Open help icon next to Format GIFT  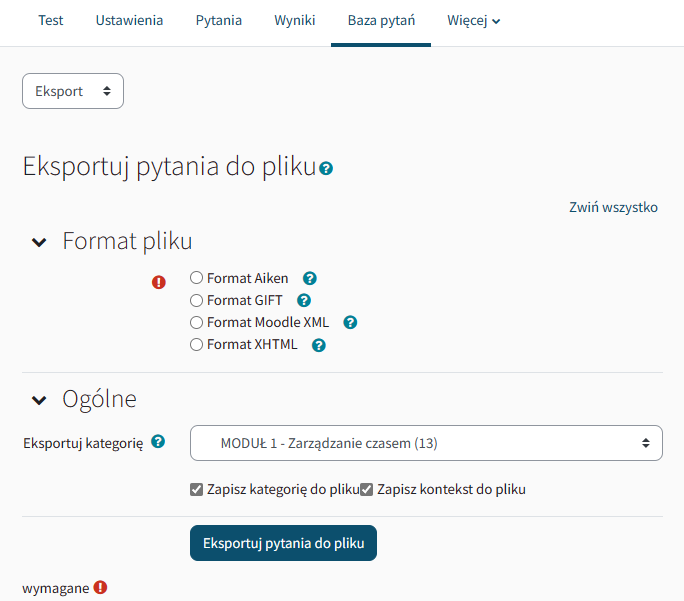tap(304, 300)
